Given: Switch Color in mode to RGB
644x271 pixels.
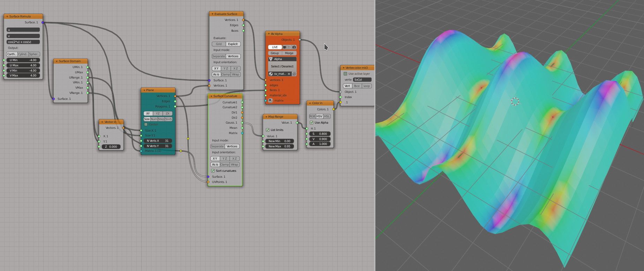Looking at the screenshot, I should point(312,116).
